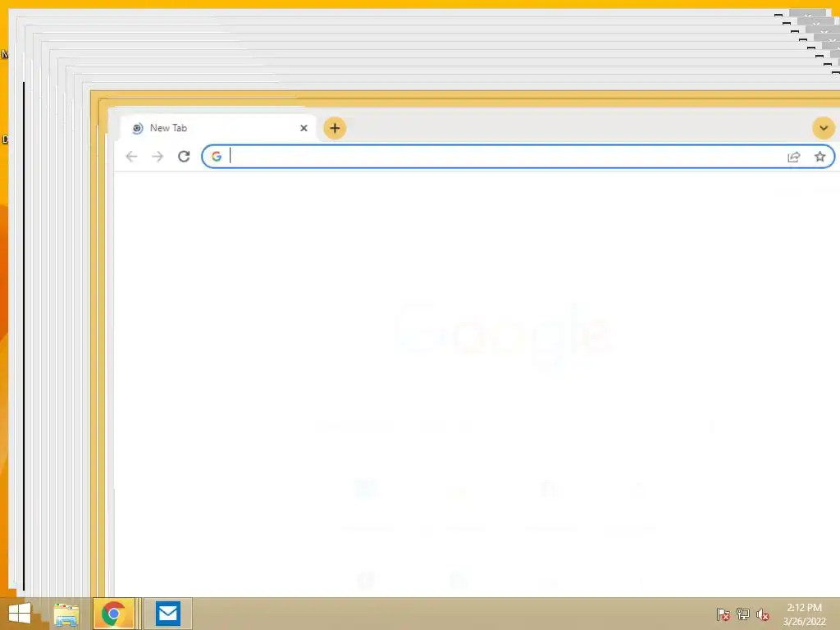This screenshot has height=630, width=840.
Task: Bookmark this tab with the star icon
Action: click(x=819, y=157)
